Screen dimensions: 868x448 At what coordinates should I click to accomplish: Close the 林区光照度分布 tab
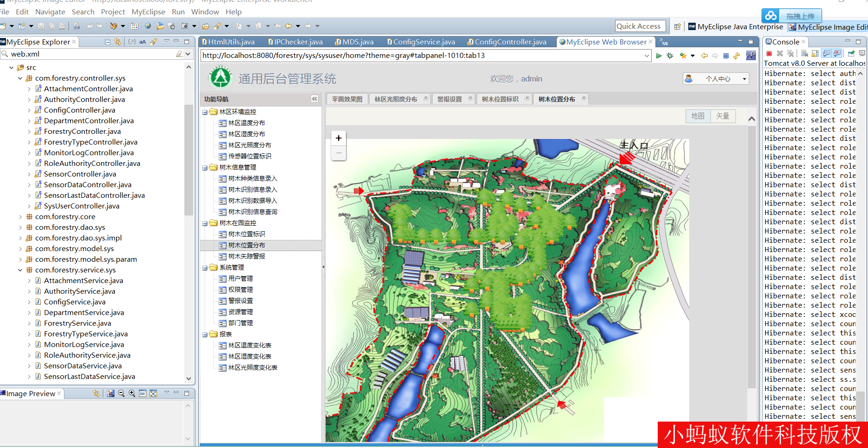click(426, 98)
